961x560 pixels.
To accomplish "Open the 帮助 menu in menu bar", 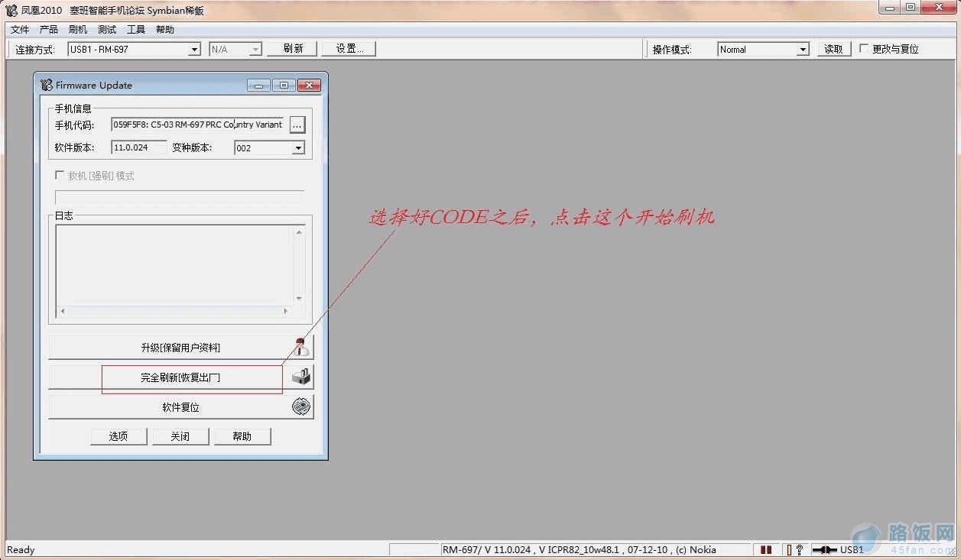I will pyautogui.click(x=165, y=30).
